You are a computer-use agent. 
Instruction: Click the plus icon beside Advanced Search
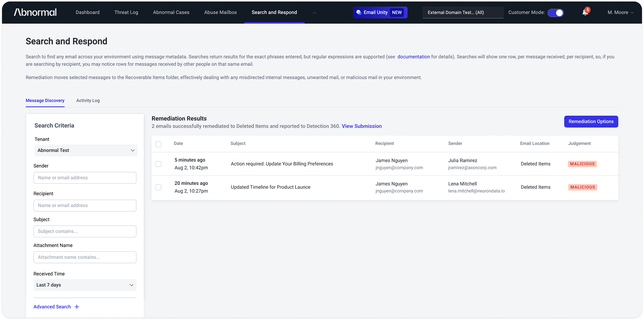(77, 307)
